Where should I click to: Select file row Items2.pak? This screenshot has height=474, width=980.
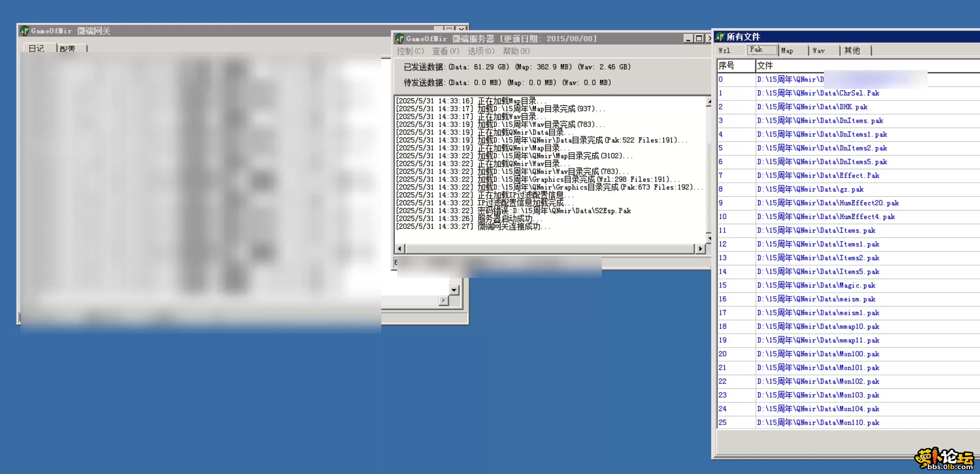(x=848, y=258)
